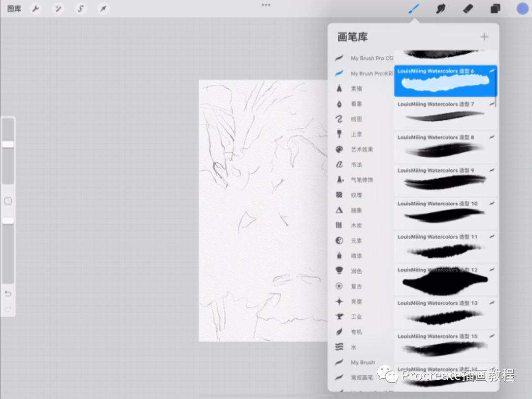Image resolution: width=532 pixels, height=399 pixels.
Task: Click the 画笔库 brush library title
Action: [353, 36]
